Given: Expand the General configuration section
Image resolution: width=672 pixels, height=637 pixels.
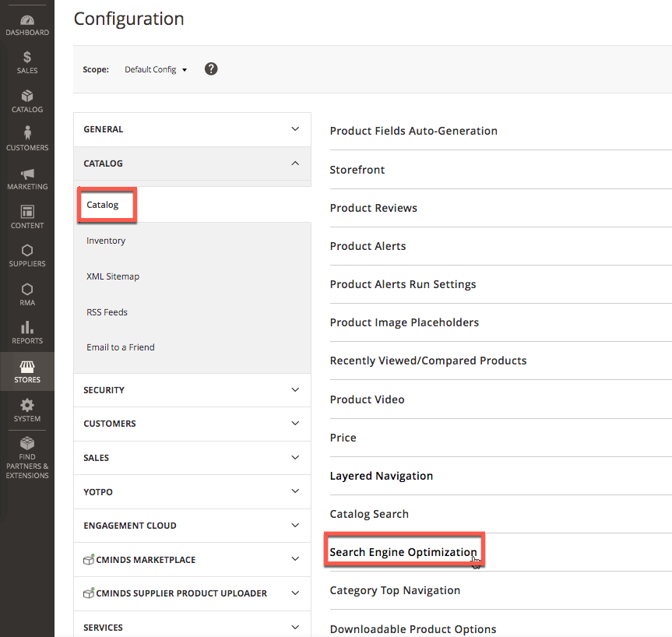Looking at the screenshot, I should [x=192, y=129].
